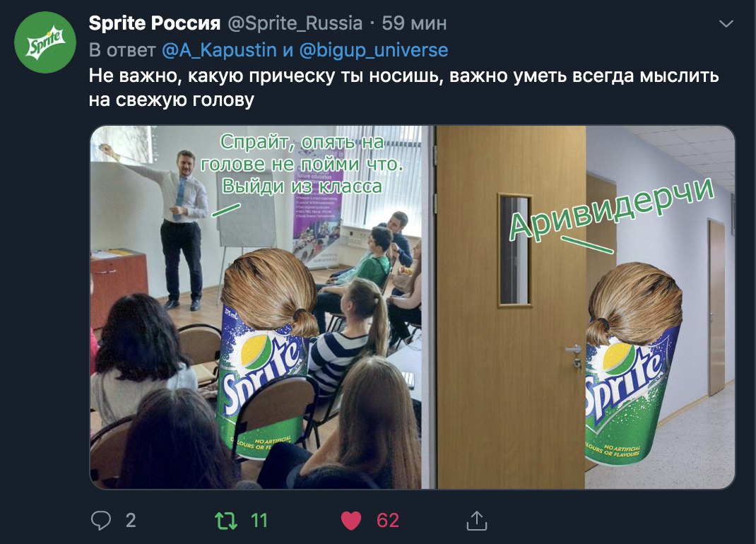756x544 pixels.
Task: Click the retweet count 11
Action: pos(259,521)
